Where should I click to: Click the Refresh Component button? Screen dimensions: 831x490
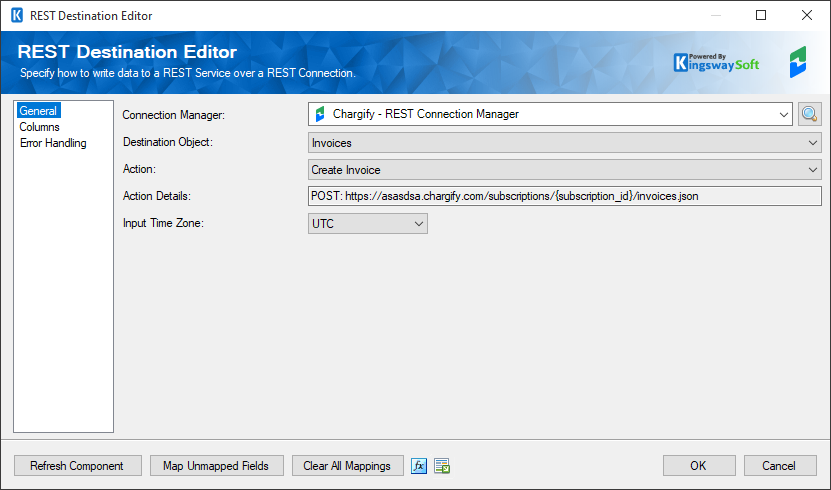point(77,466)
